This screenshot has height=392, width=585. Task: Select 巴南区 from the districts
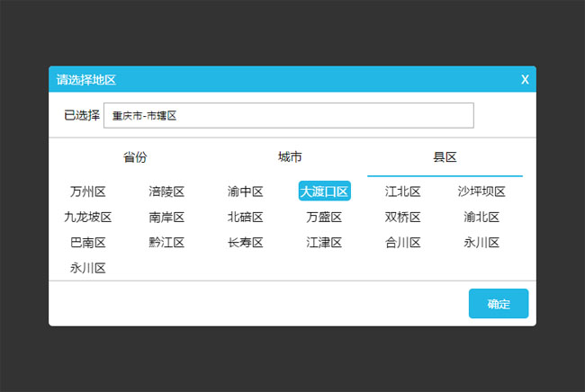pyautogui.click(x=88, y=242)
